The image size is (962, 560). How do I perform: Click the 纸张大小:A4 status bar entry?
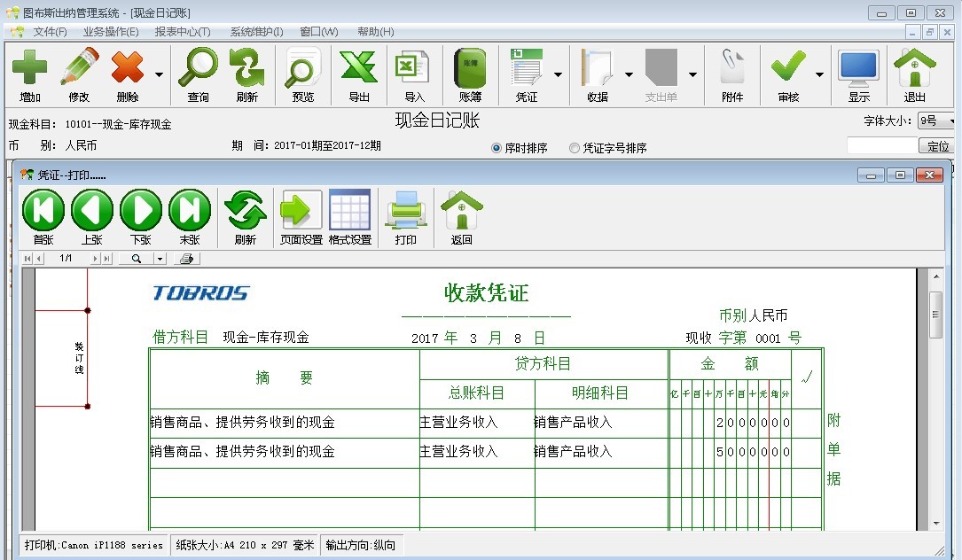245,545
